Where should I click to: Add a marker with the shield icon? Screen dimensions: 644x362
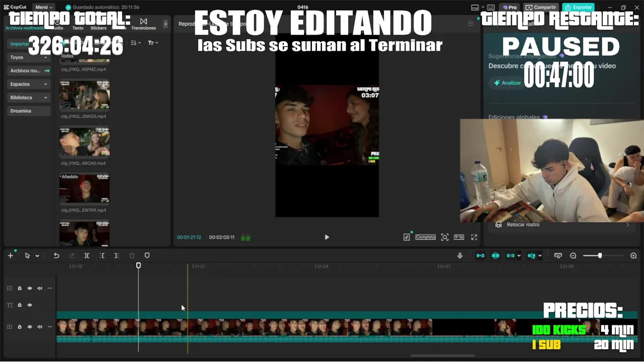click(147, 255)
